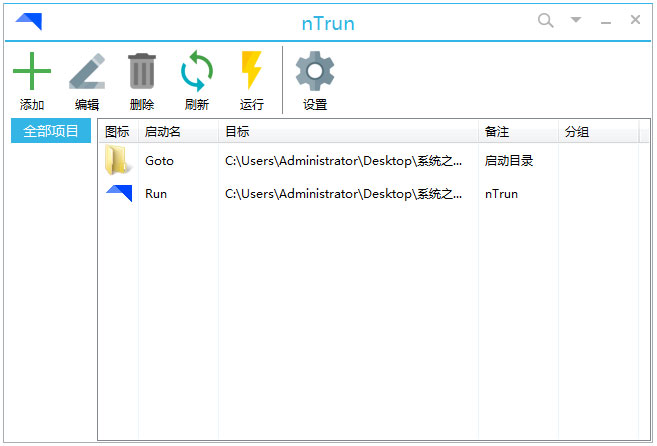Click the 启动目录 remark cell
Image resolution: width=657 pixels, height=446 pixels.
[x=509, y=161]
